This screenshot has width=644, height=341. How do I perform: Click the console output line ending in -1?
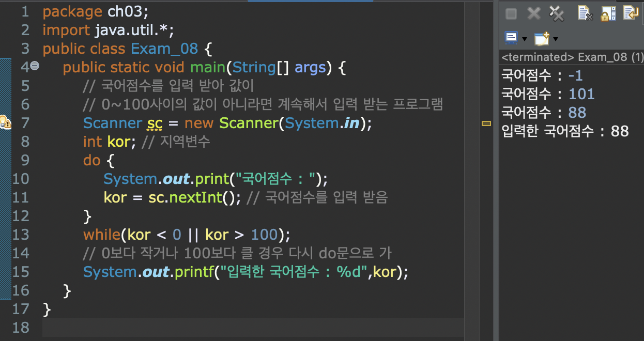tap(542, 75)
